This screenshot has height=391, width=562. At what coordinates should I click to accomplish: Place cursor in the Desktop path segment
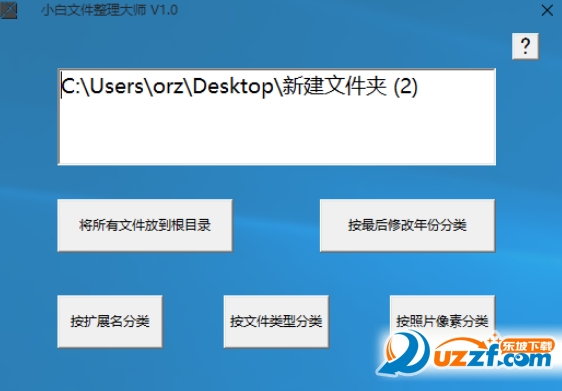(233, 87)
